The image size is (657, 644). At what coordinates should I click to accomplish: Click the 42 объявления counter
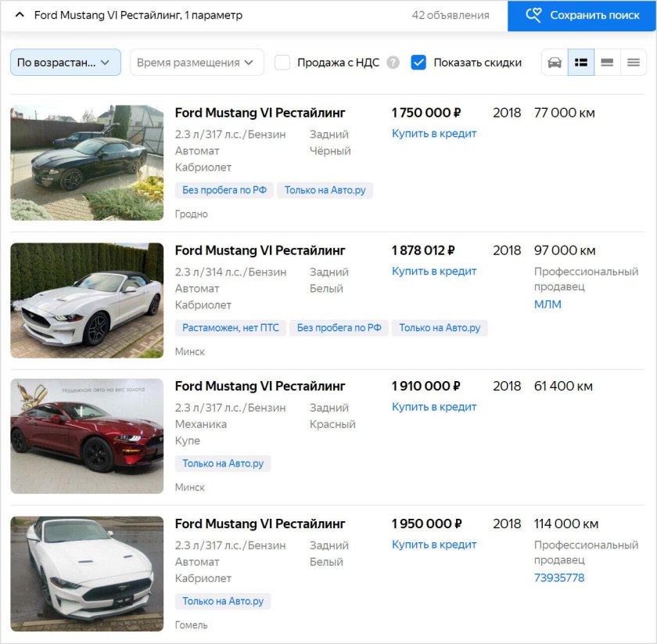pos(451,15)
